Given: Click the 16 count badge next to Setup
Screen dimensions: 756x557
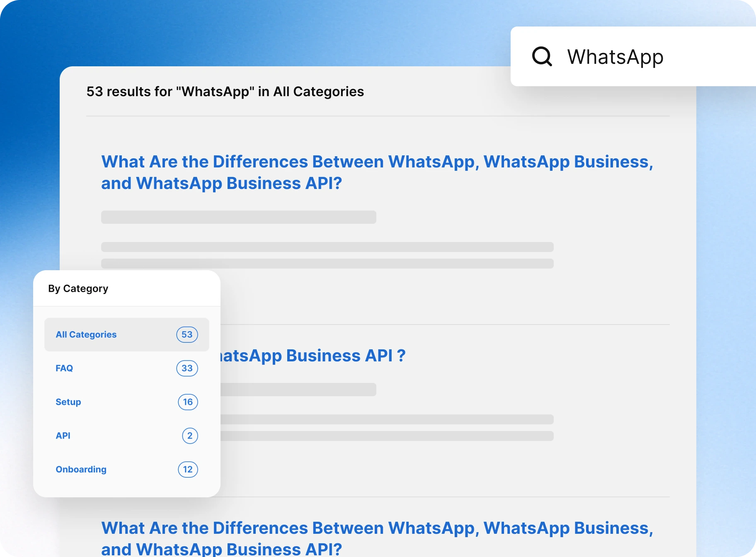Looking at the screenshot, I should coord(188,402).
